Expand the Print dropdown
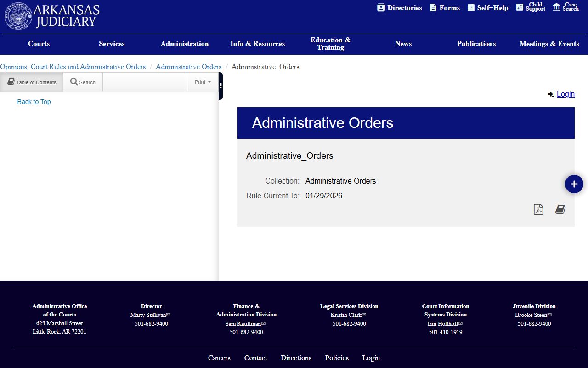This screenshot has width=588, height=368. point(203,82)
